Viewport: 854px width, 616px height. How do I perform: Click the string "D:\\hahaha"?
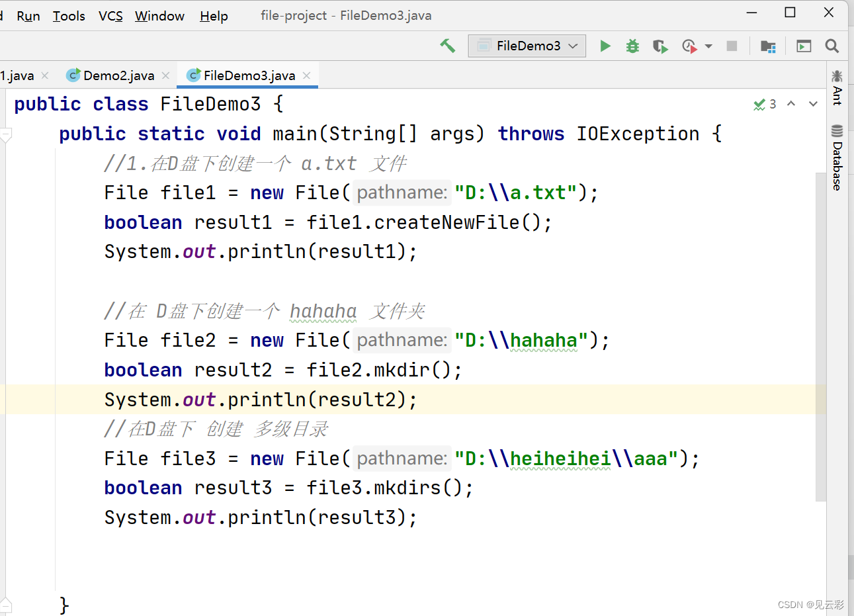pos(521,340)
